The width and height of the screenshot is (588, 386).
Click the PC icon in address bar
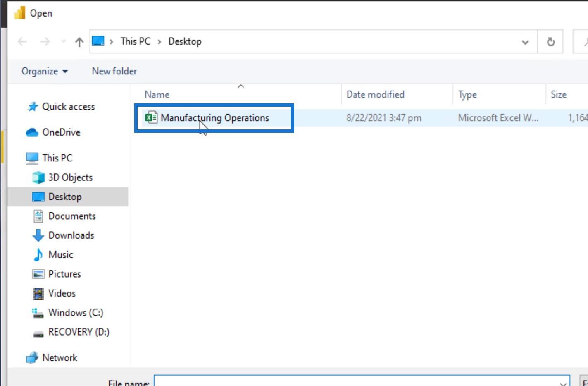coord(98,41)
